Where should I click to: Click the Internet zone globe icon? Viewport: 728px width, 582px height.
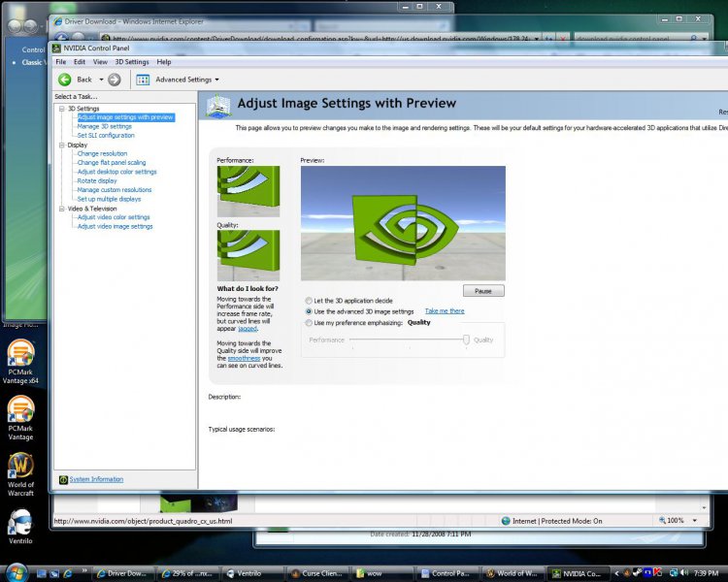(x=506, y=521)
